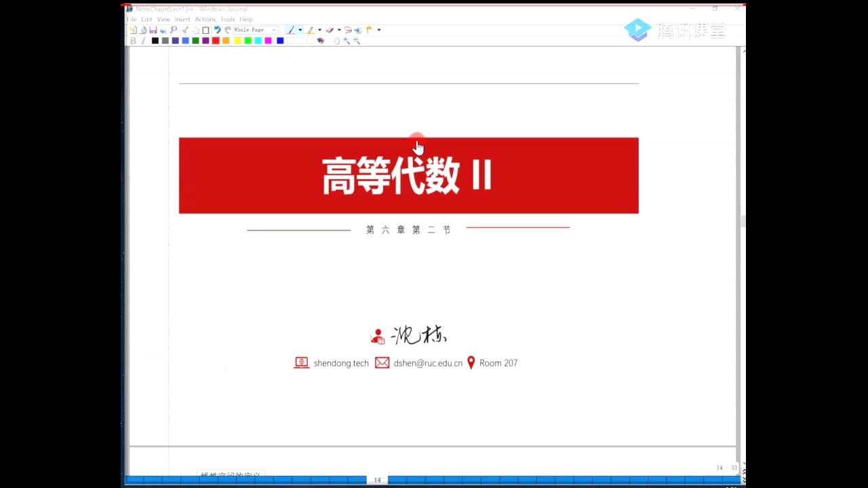Pick the dark green ink color
This screenshot has width=868, height=488.
[x=195, y=41]
